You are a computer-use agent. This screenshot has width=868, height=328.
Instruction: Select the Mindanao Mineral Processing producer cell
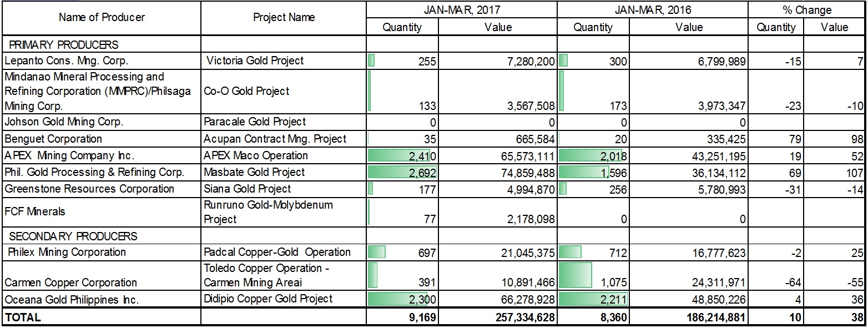click(102, 91)
